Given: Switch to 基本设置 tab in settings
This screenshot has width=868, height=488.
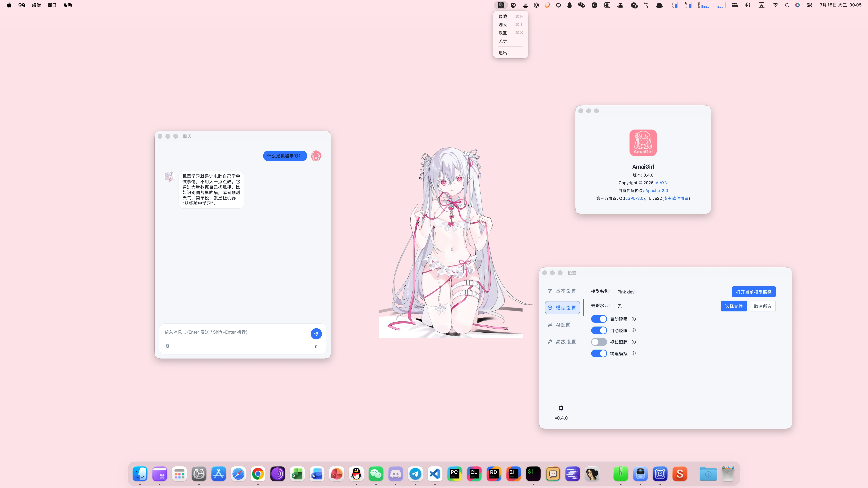Looking at the screenshot, I should pos(562,291).
